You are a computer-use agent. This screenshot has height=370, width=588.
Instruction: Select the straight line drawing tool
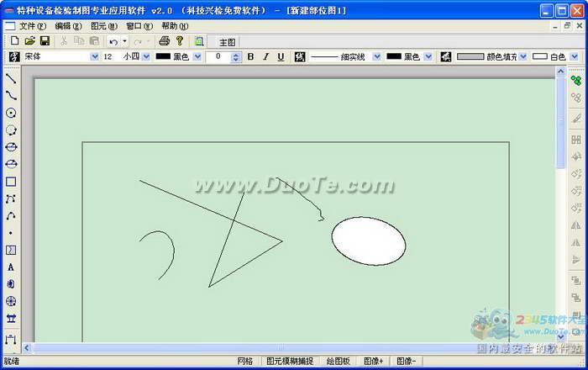click(11, 78)
